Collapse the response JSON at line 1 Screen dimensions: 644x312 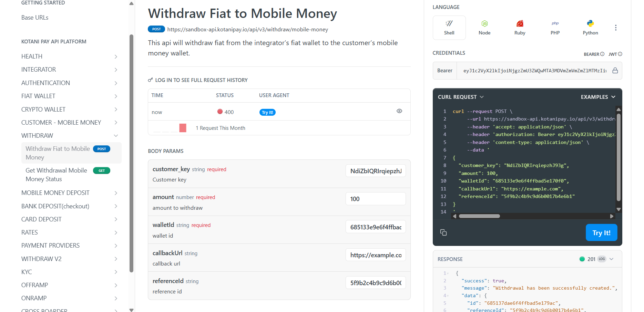point(448,273)
